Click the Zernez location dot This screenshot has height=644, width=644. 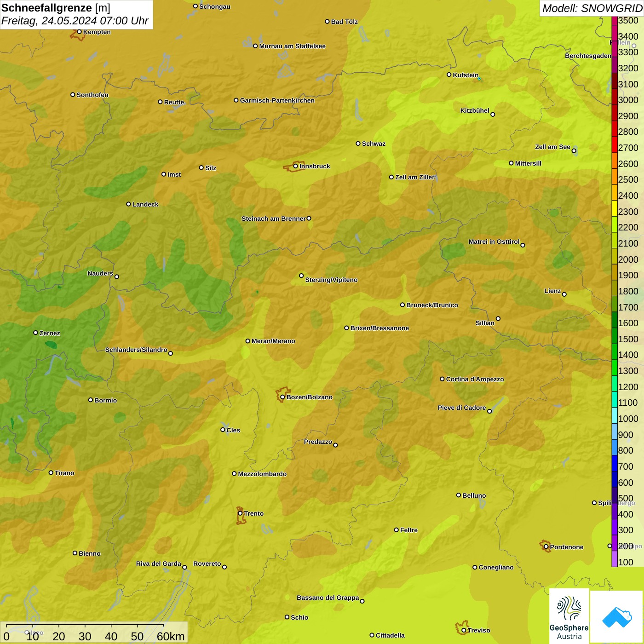click(x=35, y=333)
